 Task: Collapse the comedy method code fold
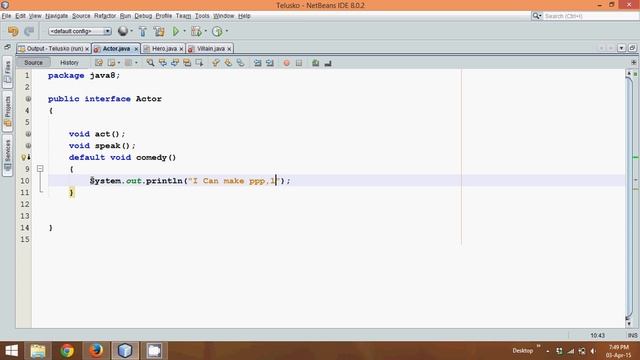[40, 168]
